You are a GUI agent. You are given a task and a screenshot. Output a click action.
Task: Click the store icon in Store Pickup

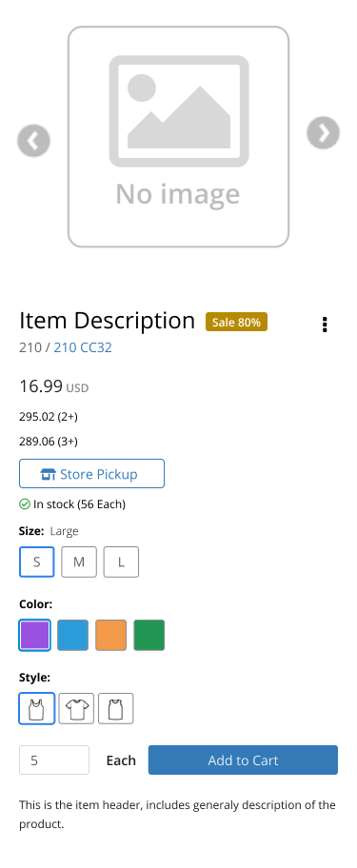click(x=49, y=474)
